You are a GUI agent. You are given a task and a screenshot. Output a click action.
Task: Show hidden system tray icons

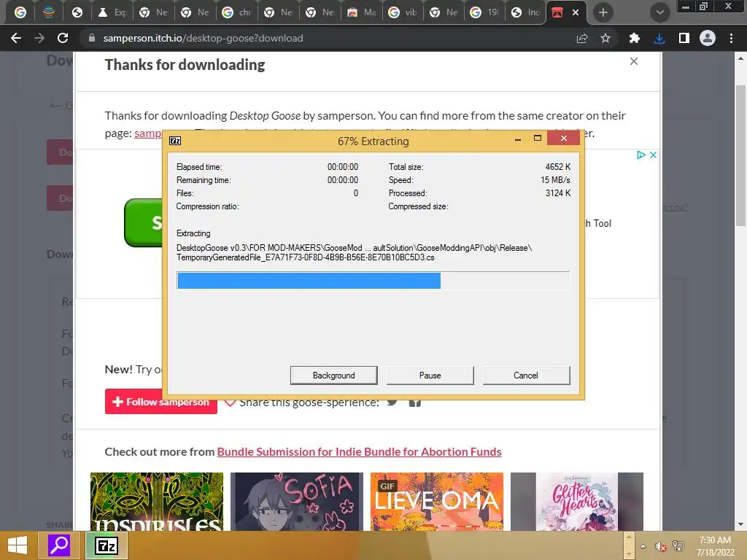[x=643, y=546]
